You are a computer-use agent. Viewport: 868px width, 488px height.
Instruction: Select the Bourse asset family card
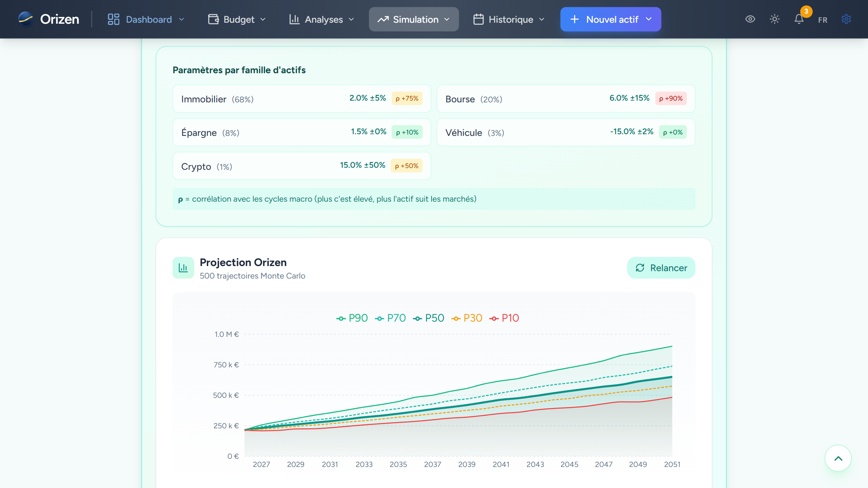point(566,99)
